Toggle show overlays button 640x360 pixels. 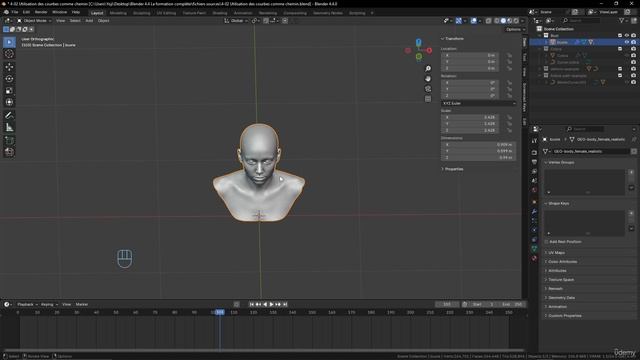[x=473, y=20]
